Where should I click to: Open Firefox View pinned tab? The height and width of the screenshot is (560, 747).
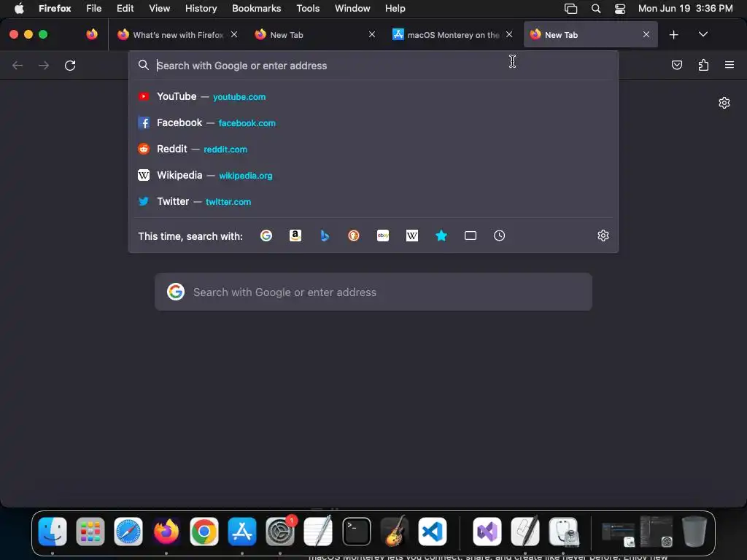tap(92, 34)
